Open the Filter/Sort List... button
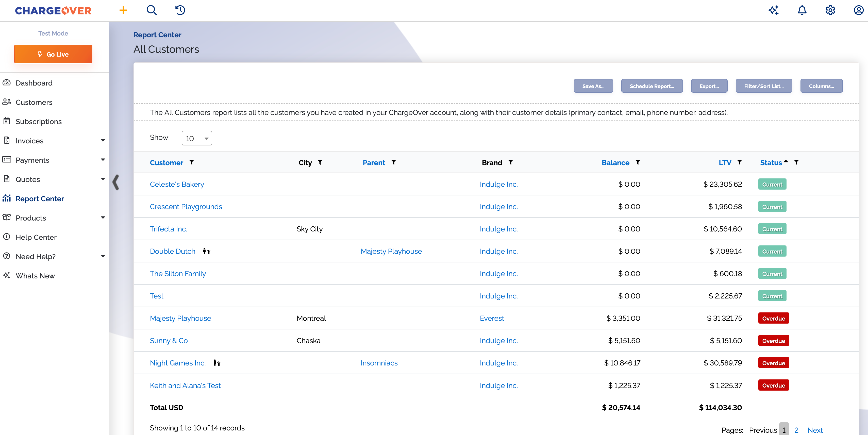This screenshot has width=868, height=435. (x=764, y=86)
